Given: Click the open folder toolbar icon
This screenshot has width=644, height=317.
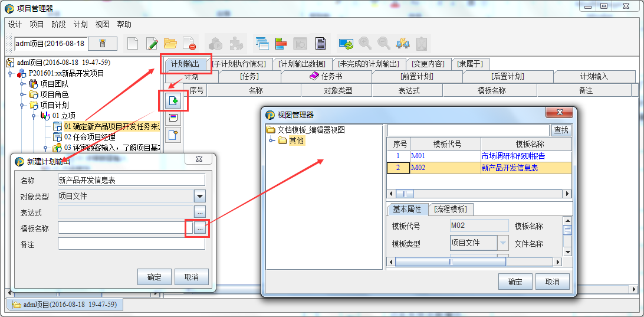Looking at the screenshot, I should tap(170, 43).
